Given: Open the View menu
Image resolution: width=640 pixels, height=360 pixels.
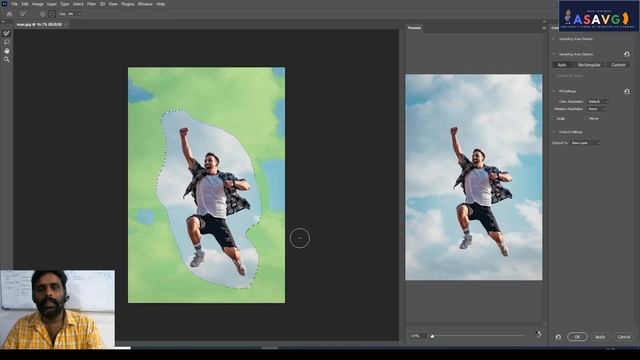Looking at the screenshot, I should 113,4.
